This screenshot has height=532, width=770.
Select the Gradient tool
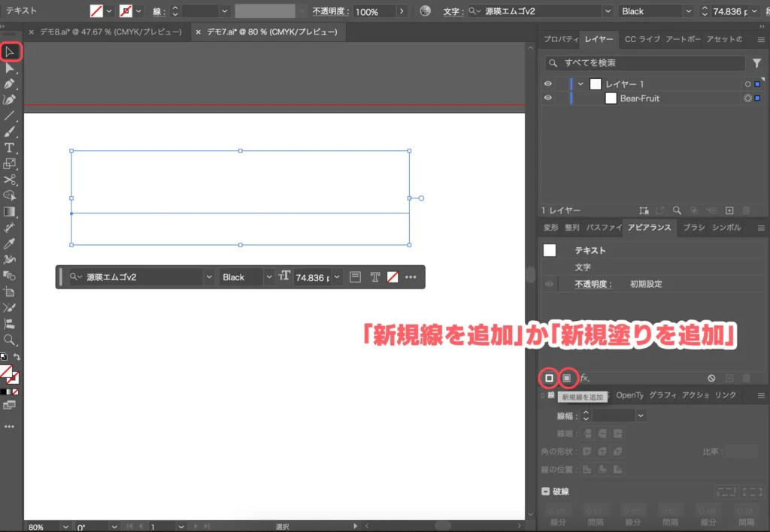[9, 210]
